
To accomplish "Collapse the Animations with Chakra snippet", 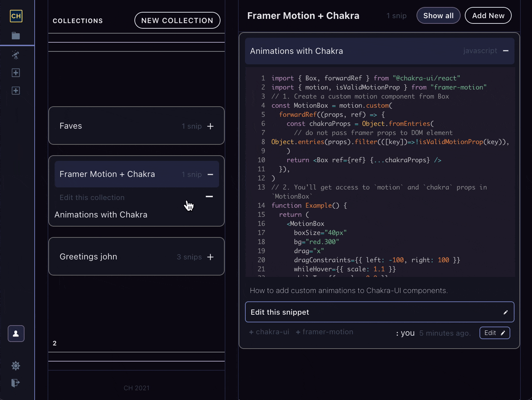I will point(506,51).
